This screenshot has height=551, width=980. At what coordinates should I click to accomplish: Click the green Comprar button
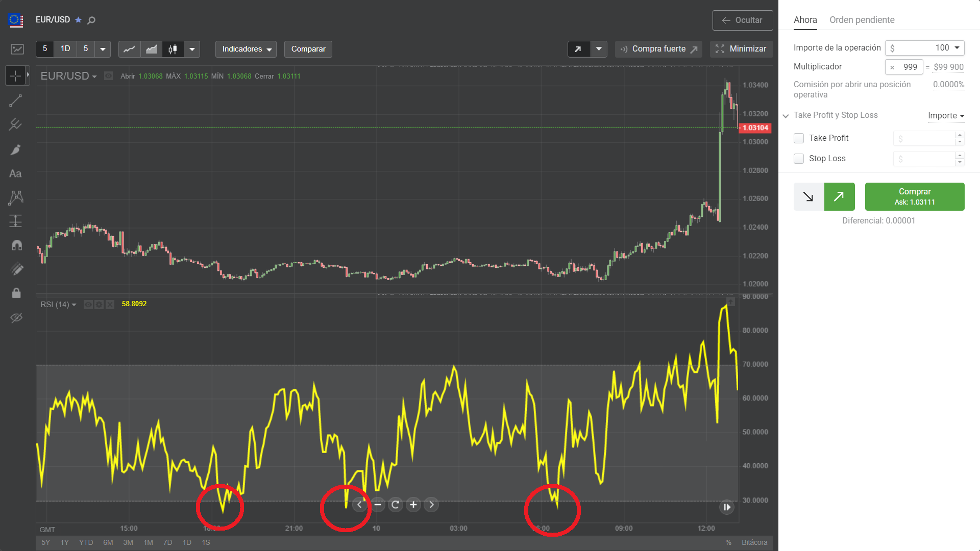coord(914,196)
